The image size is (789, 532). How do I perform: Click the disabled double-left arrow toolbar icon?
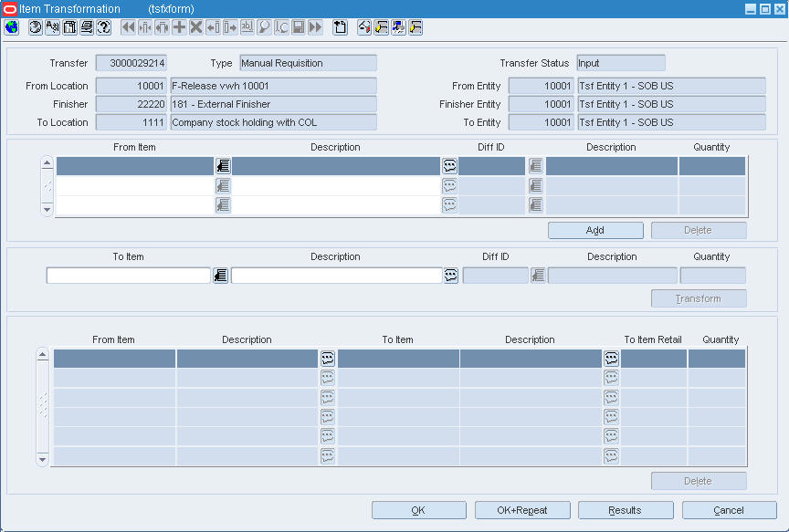(128, 27)
